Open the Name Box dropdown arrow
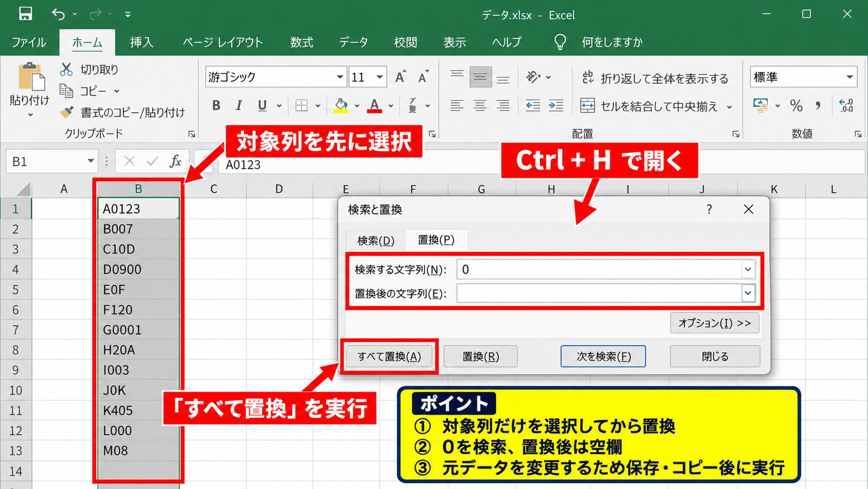Screen dimensions: 868x489 90,161
